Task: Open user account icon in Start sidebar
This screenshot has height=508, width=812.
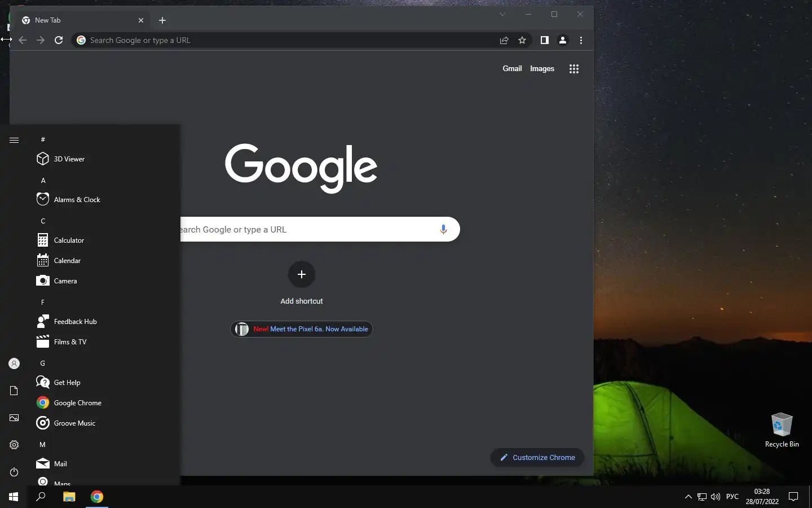Action: point(14,364)
